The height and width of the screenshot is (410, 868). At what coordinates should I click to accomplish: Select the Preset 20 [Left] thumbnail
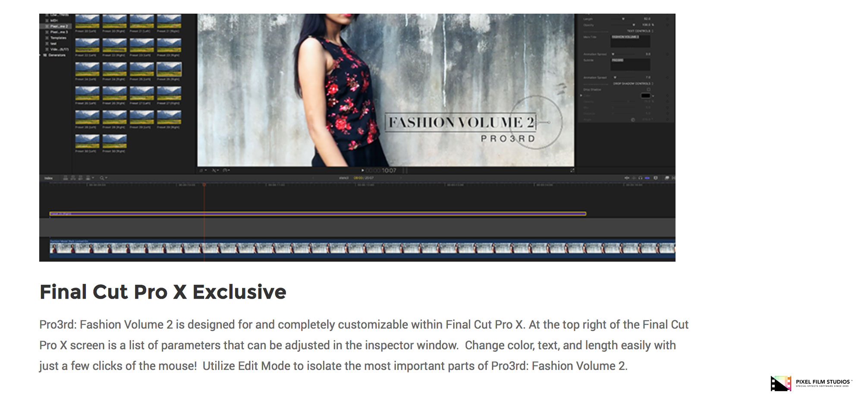pos(87,21)
